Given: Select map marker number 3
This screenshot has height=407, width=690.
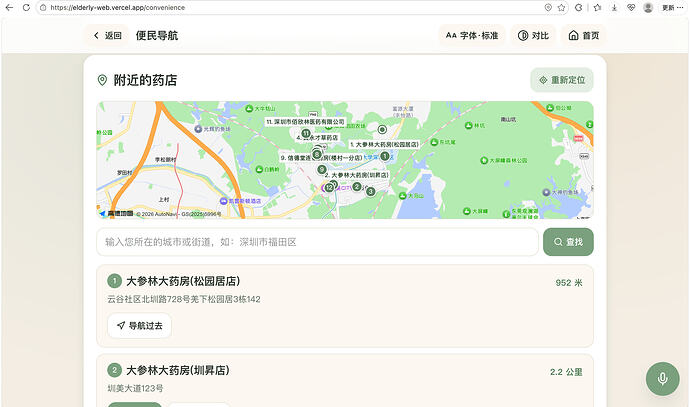Looking at the screenshot, I should 371,191.
